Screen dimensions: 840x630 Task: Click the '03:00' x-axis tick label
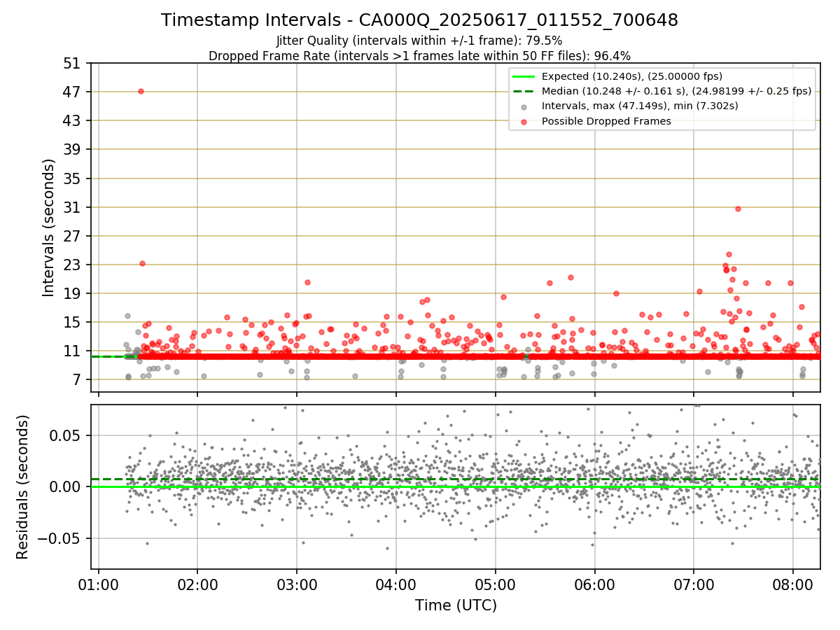pos(297,584)
